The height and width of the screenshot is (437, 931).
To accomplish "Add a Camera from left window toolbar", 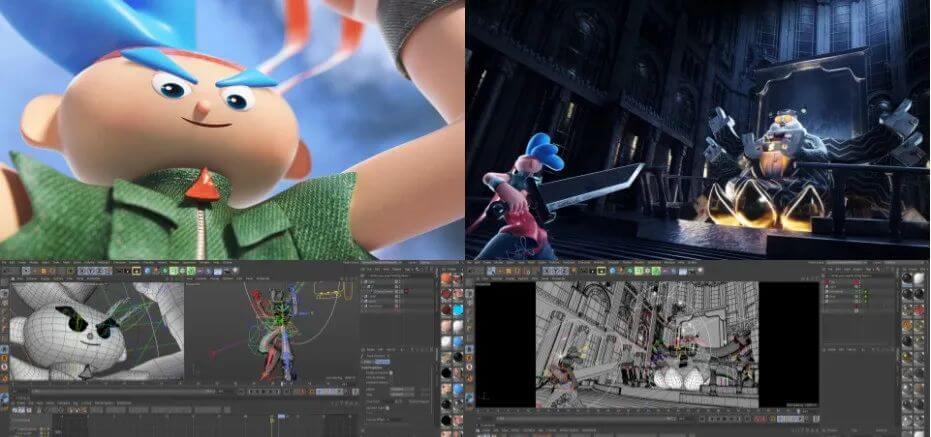I will point(227,271).
